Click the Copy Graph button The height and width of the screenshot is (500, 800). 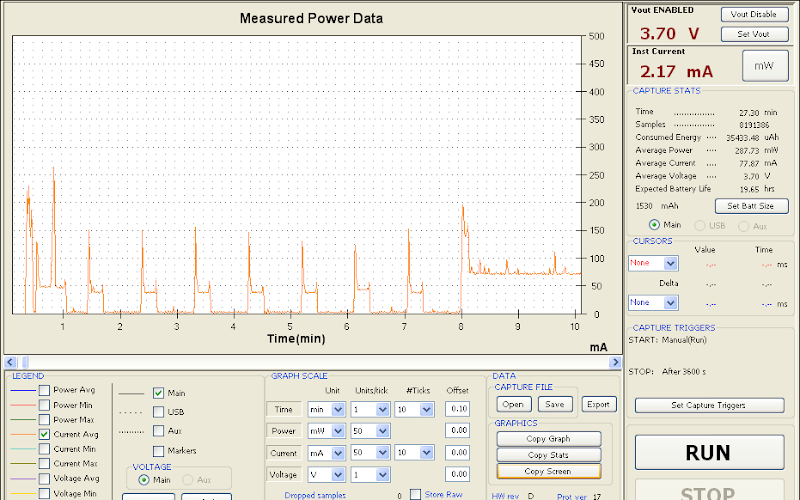point(549,439)
